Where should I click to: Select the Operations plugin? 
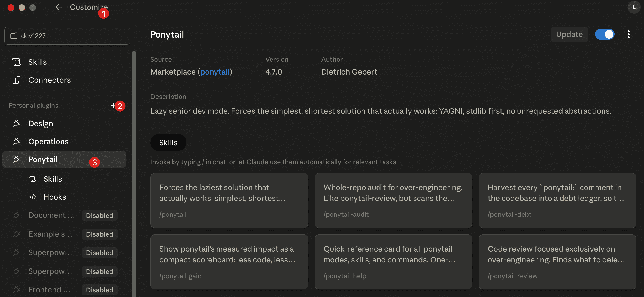[x=64, y=141]
